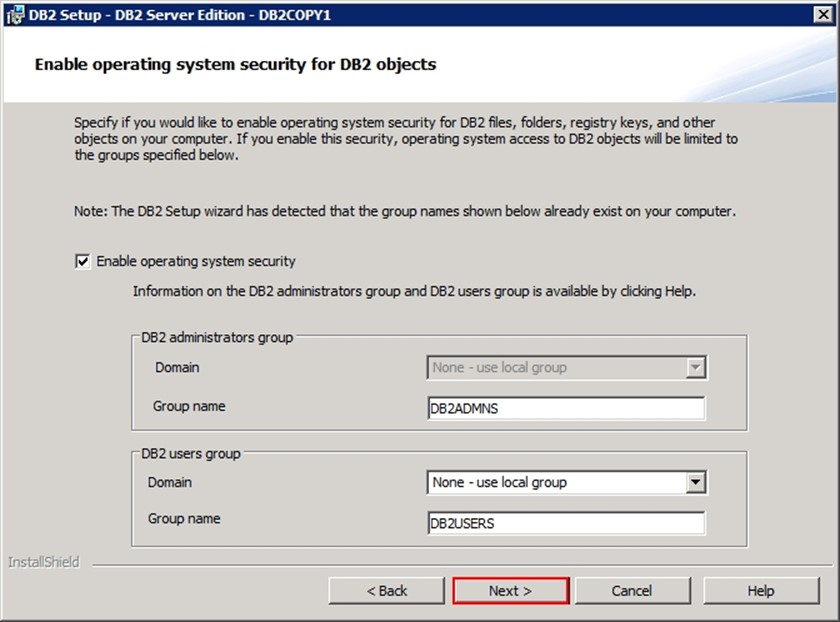Toggle Enable operating system security checkbox
The image size is (840, 622).
pos(82,261)
